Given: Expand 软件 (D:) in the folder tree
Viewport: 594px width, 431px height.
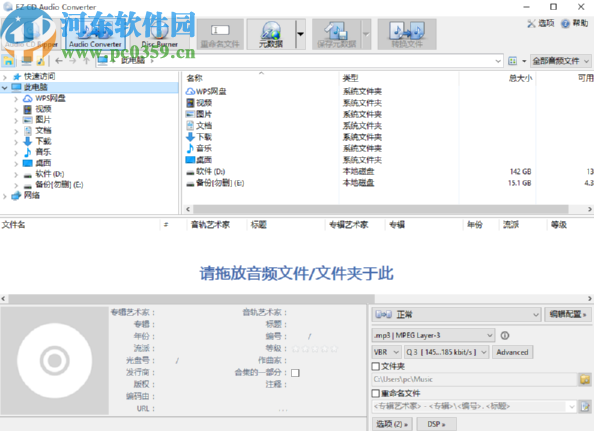Looking at the screenshot, I should click(16, 175).
